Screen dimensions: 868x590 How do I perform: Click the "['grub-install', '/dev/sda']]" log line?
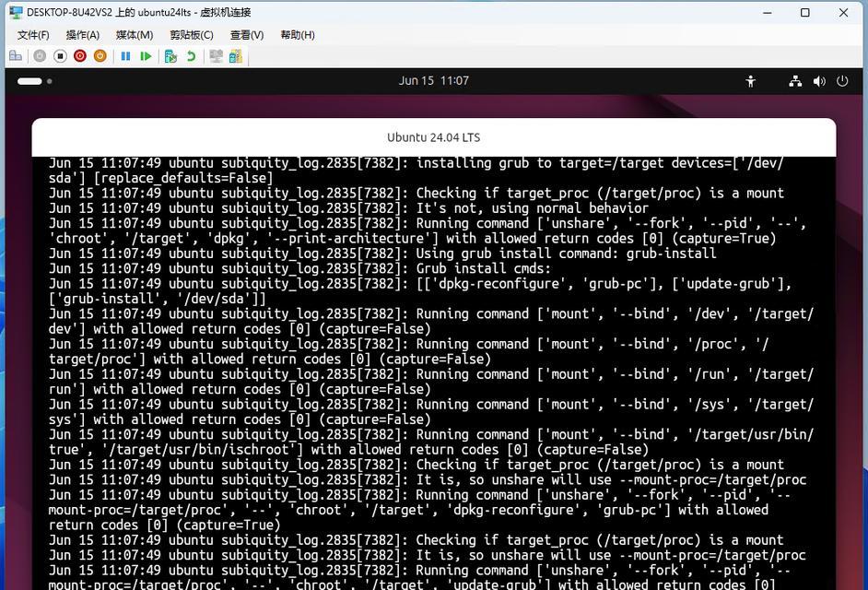pos(158,299)
